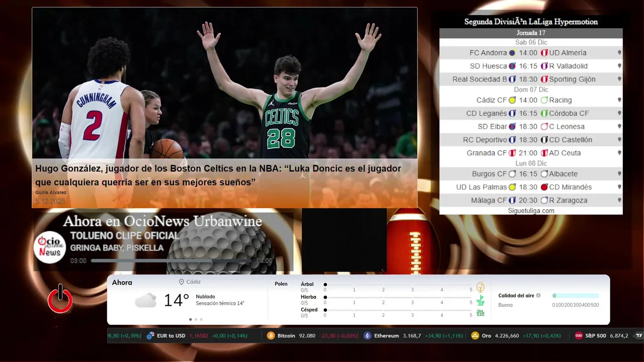Click the music player progress bar
The image size is (644, 362).
(172, 261)
